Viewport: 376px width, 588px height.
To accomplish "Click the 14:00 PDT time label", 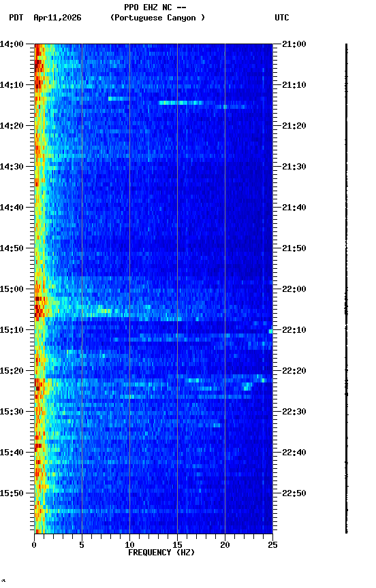I will [x=12, y=44].
